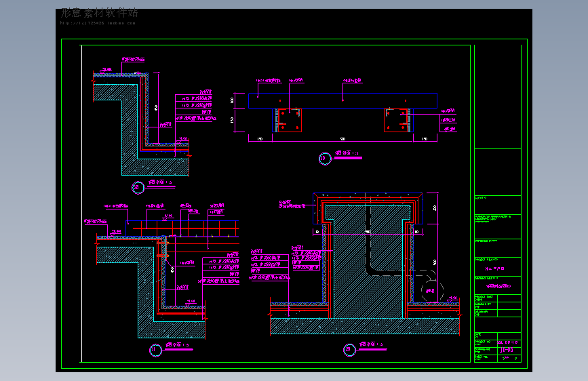Click the magenta drawing title in title block
The image size is (588, 381).
point(498,286)
